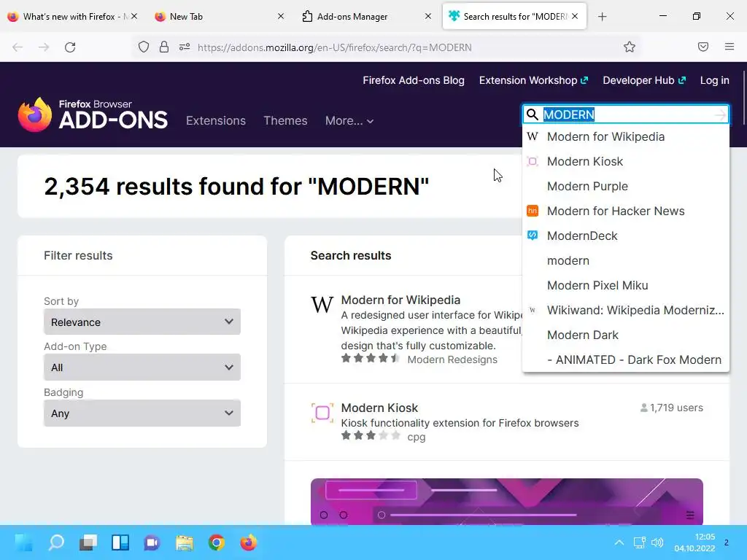Image resolution: width=747 pixels, height=560 pixels.
Task: Close the What's new with Firefox tab
Action: [134, 16]
